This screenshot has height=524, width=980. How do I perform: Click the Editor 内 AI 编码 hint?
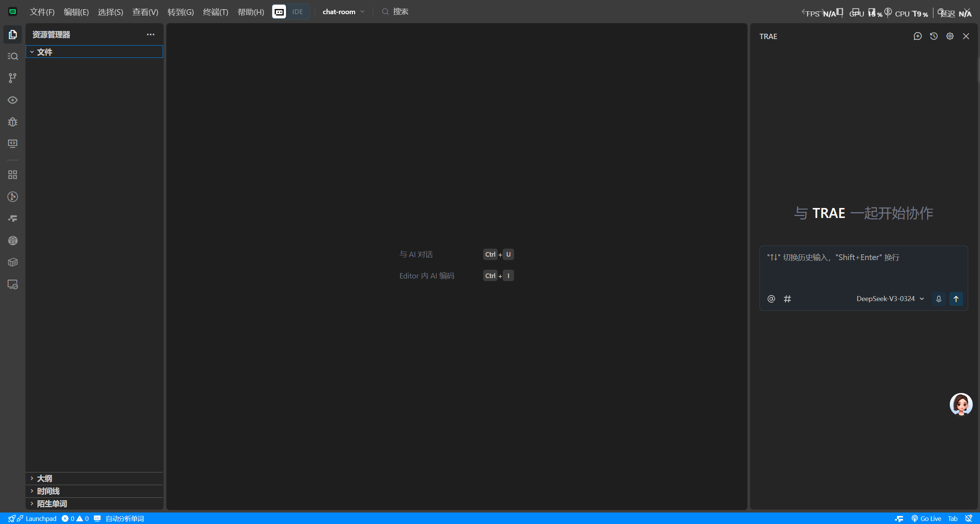[x=427, y=276]
